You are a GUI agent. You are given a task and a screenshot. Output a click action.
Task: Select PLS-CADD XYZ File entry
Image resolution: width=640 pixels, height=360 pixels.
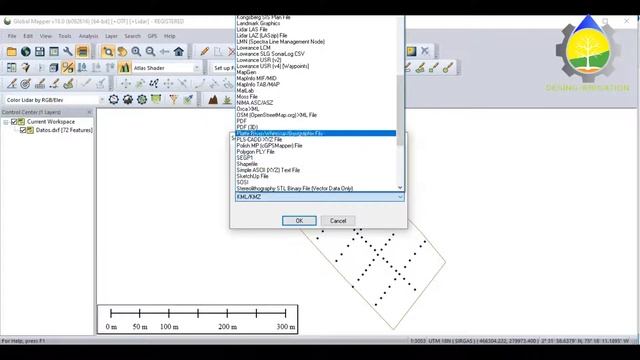pos(316,140)
